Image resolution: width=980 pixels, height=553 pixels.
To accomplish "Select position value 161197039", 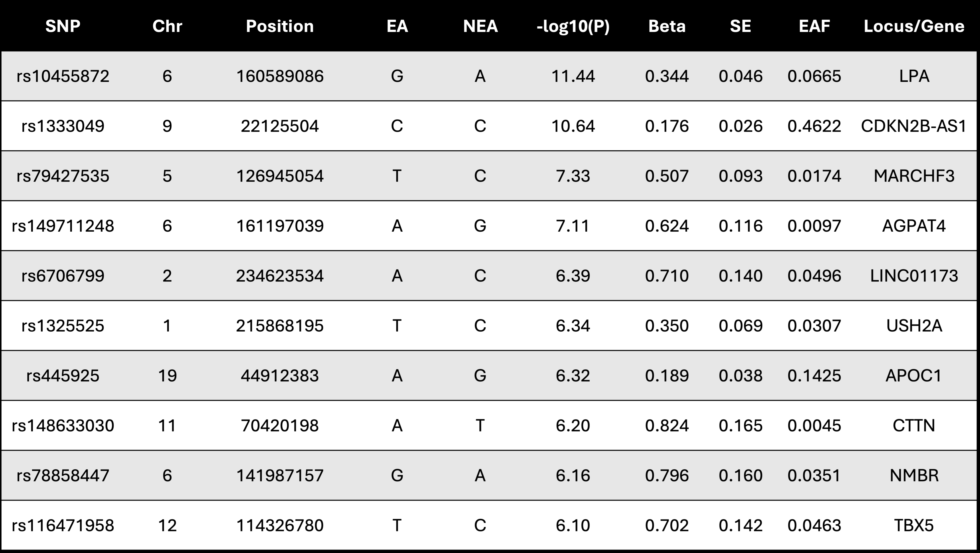I will (280, 226).
